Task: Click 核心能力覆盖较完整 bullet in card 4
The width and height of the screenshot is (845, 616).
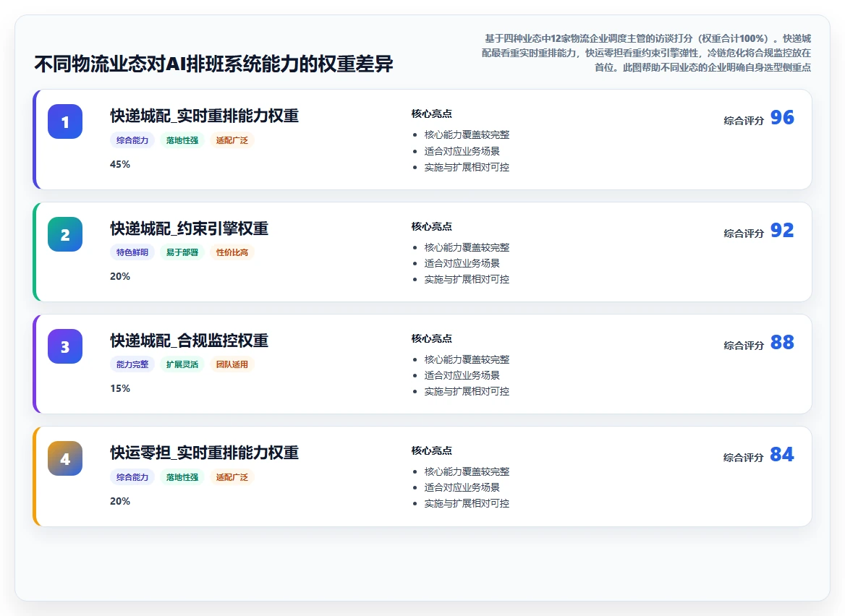Action: coord(467,471)
